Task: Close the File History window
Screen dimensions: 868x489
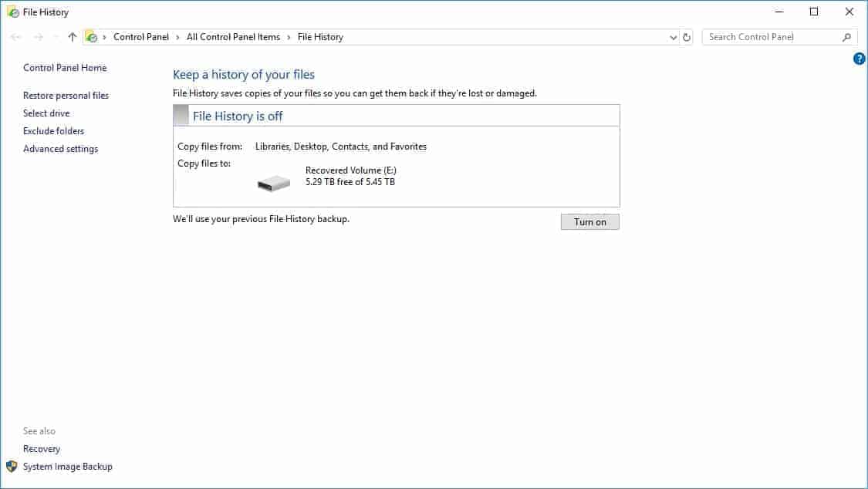Action: click(x=849, y=12)
